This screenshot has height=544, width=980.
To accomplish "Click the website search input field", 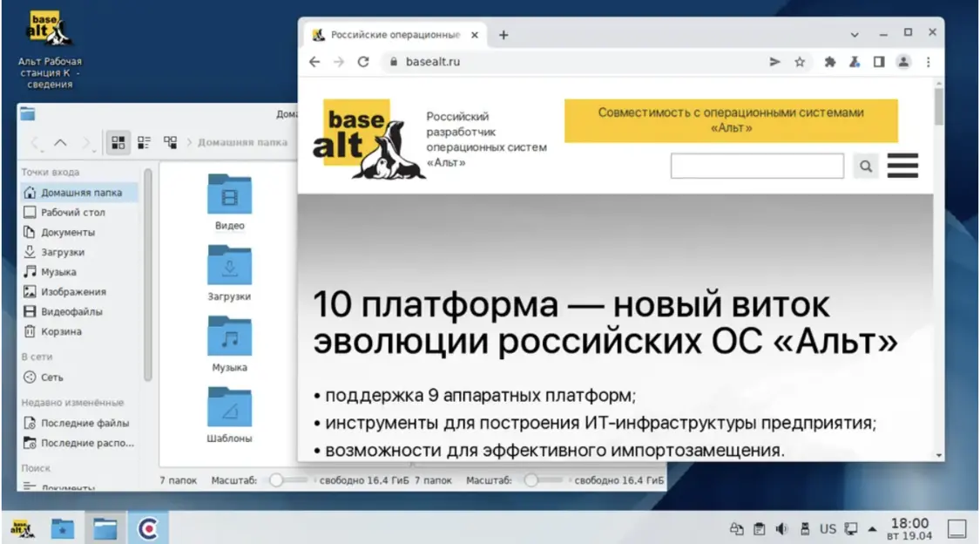I will tap(757, 167).
